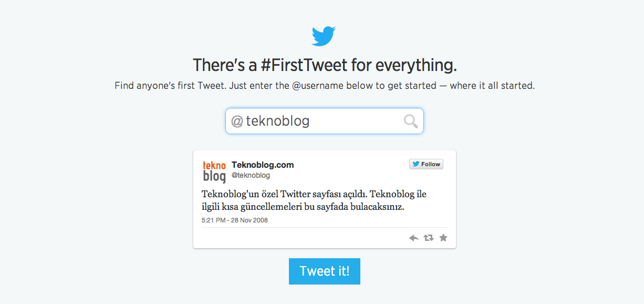Click the @ symbol in search box

tap(237, 121)
